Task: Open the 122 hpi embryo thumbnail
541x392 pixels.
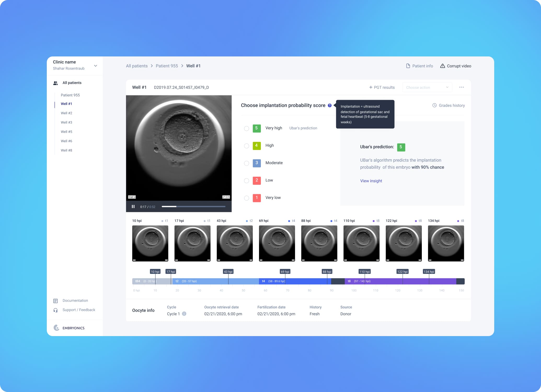Action: click(x=404, y=244)
